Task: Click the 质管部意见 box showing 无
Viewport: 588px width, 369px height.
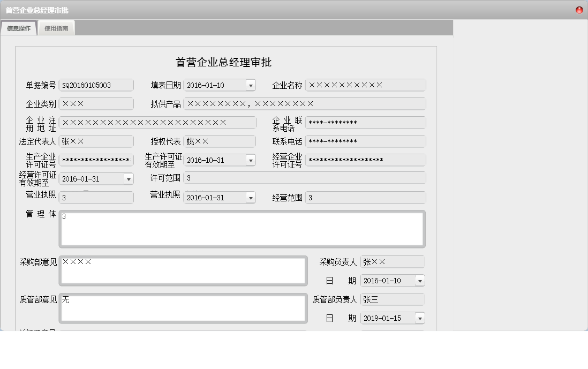Action: click(x=182, y=308)
